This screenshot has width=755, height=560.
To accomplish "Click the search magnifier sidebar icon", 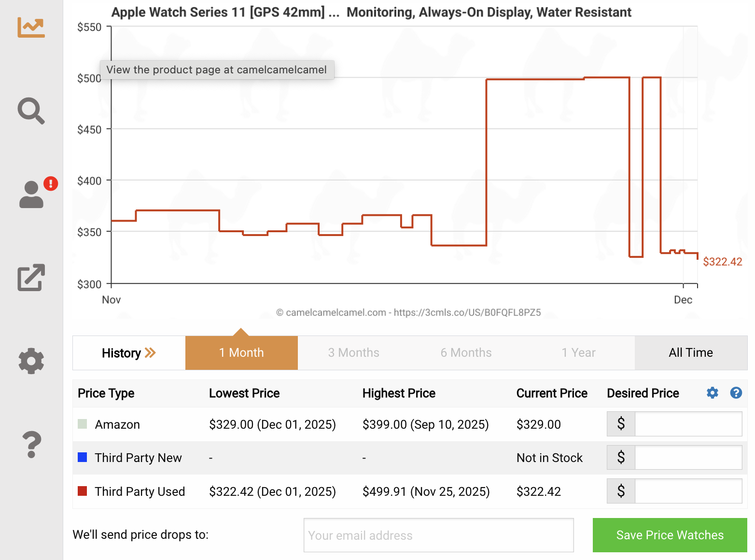I will click(31, 111).
